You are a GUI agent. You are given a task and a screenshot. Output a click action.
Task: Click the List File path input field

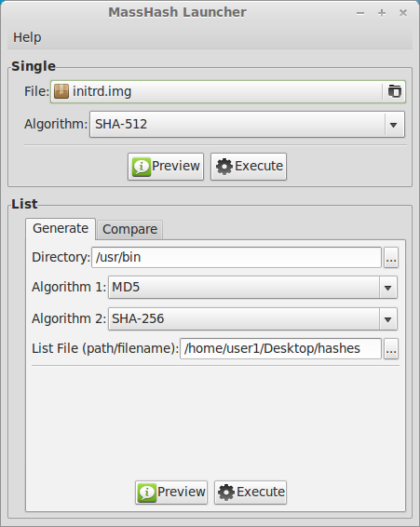[281, 349]
